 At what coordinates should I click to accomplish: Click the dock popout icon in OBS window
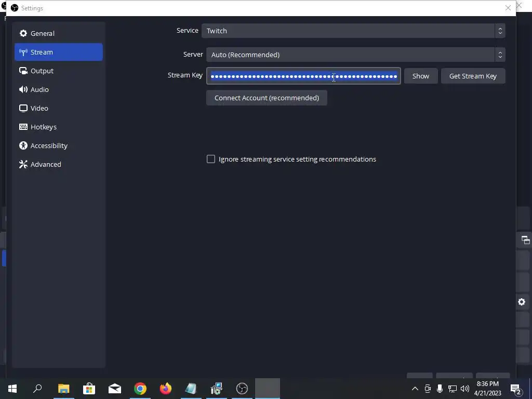(525, 240)
